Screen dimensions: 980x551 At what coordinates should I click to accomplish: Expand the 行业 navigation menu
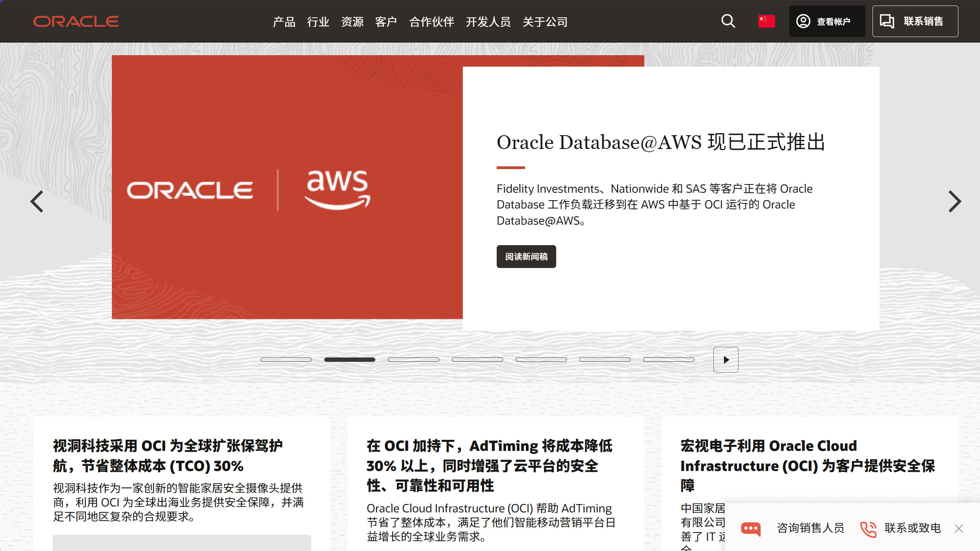[x=318, y=22]
